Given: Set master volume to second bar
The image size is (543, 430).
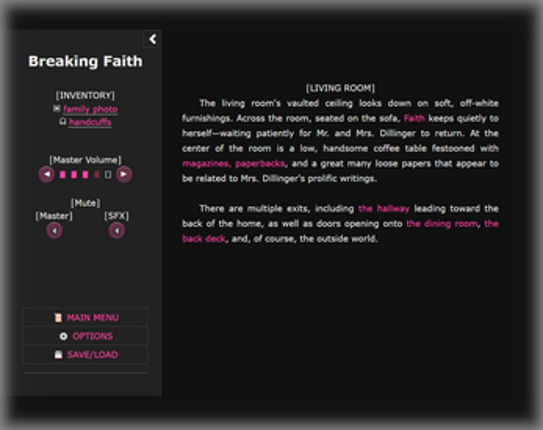Looking at the screenshot, I should [x=74, y=174].
